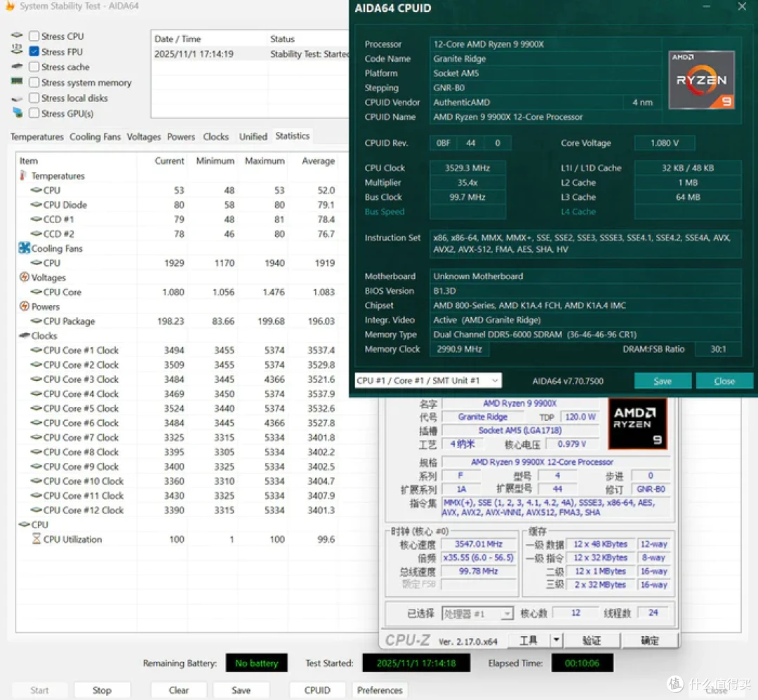Image resolution: width=758 pixels, height=700 pixels.
Task: Switch to the Temperatures tab
Action: point(36,137)
